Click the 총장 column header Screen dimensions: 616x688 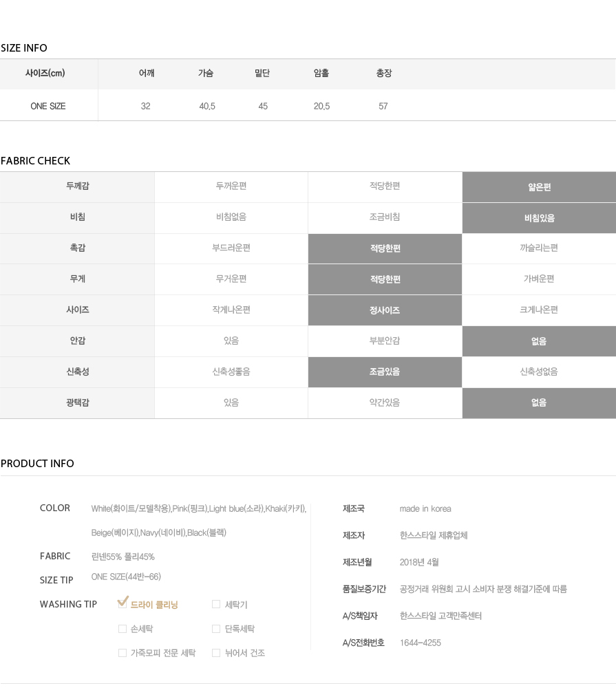pos(384,73)
